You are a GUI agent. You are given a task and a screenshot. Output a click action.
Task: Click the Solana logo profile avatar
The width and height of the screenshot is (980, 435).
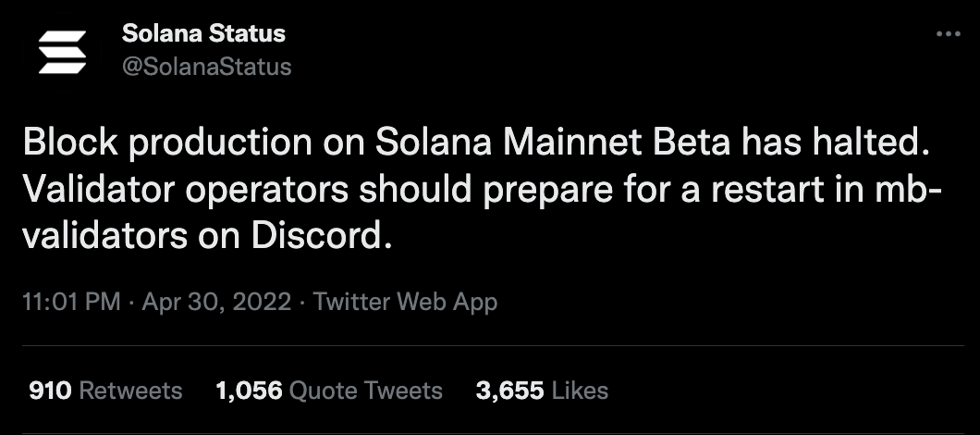point(62,52)
